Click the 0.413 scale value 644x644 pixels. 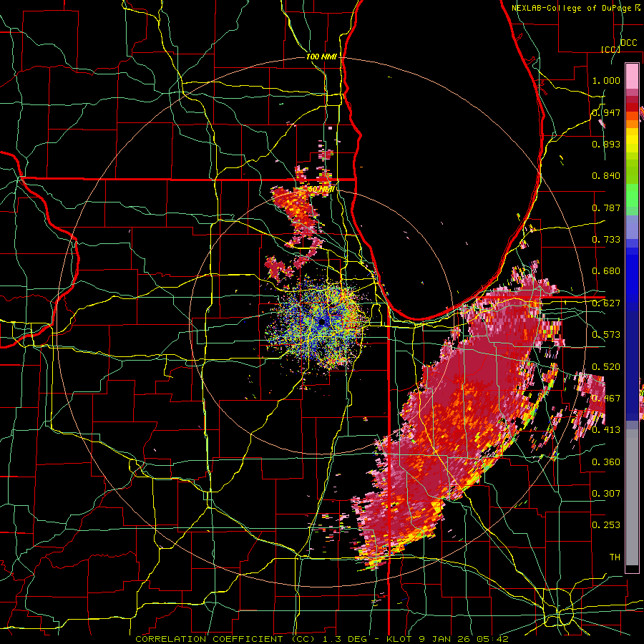click(x=606, y=430)
